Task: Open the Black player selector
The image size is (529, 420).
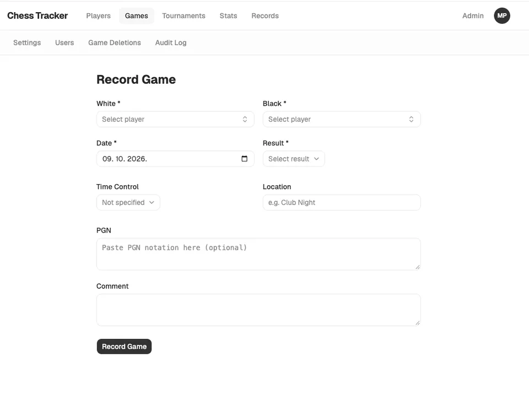Action: point(342,119)
